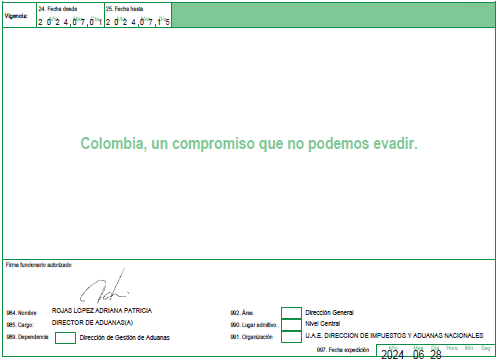Click U.A.E. DIRECCION DE IMPUESTOS Y ADUANAS NACIONALES
The height and width of the screenshot is (363, 498).
point(394,336)
